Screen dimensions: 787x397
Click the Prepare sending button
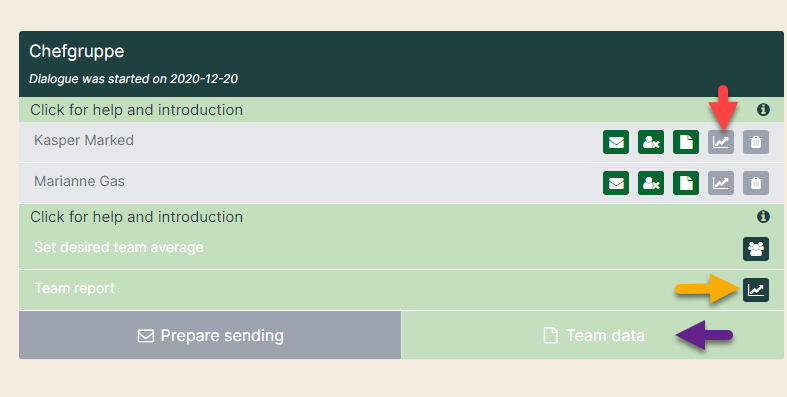pos(210,335)
